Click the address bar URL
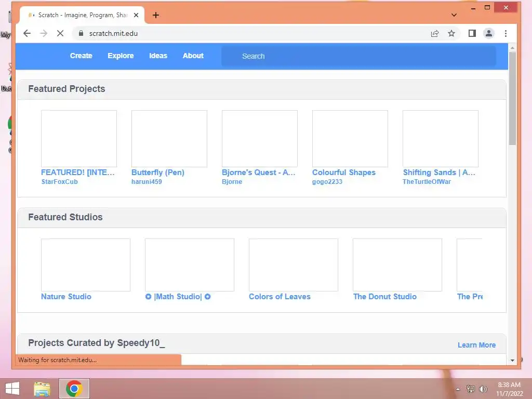Screen dimensions: 532x399 coord(113,33)
